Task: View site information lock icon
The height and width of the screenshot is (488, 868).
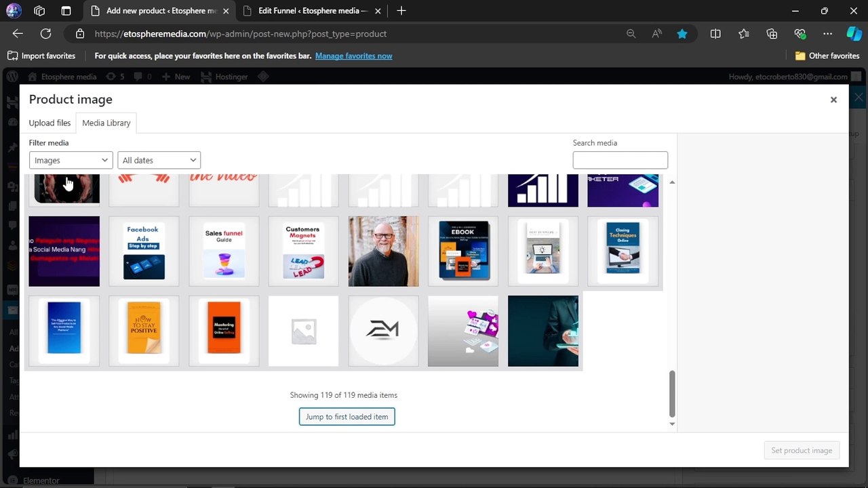Action: pos(80,34)
